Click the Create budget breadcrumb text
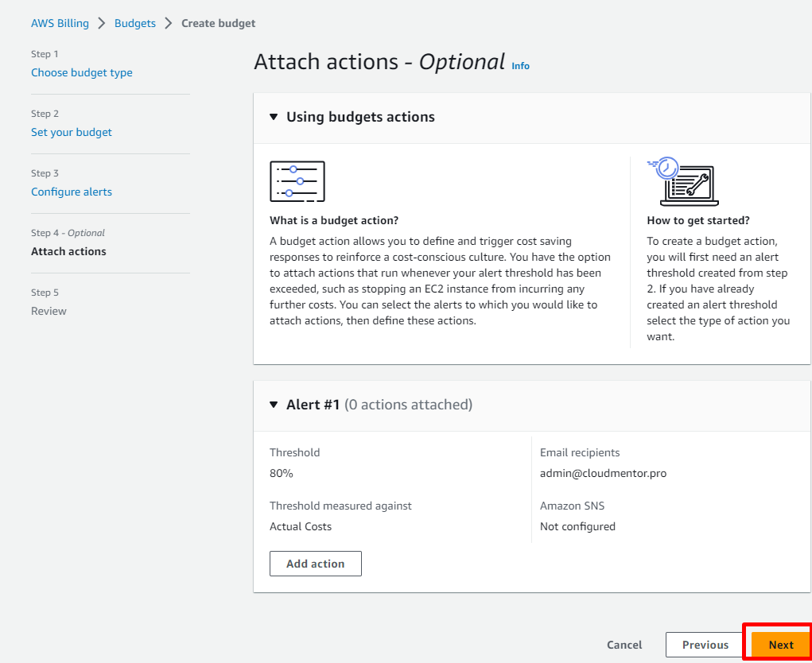Viewport: 812px width, 663px height. [218, 23]
